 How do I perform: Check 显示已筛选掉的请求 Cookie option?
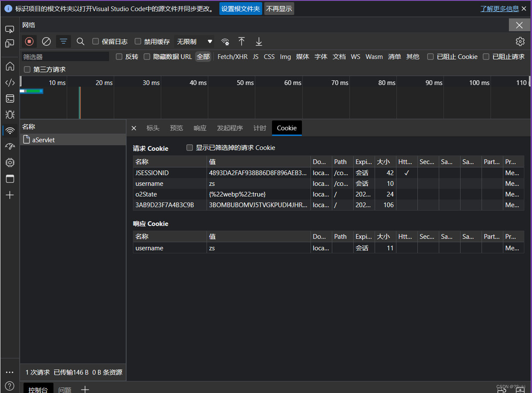point(190,148)
